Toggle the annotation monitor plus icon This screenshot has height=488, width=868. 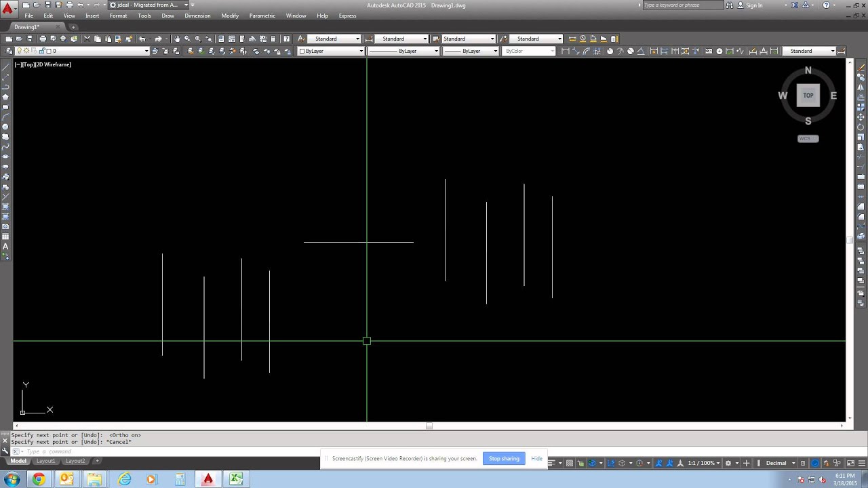(746, 463)
